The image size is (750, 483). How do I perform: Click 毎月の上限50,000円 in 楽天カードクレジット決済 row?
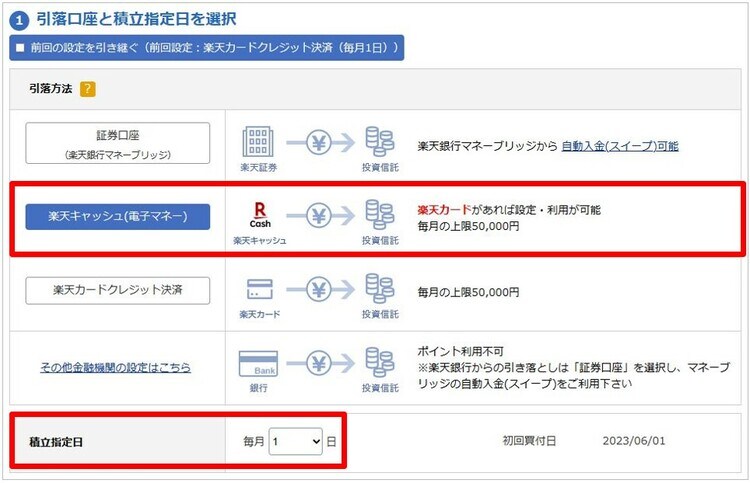click(468, 292)
